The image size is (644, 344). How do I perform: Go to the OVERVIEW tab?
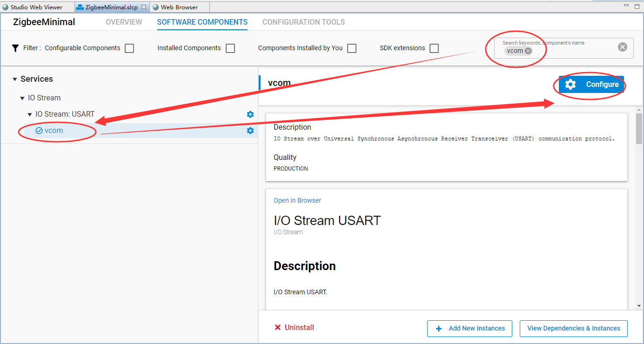click(124, 22)
